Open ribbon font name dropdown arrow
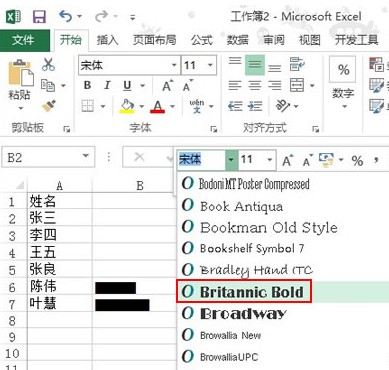This screenshot has width=389, height=370. (x=174, y=65)
